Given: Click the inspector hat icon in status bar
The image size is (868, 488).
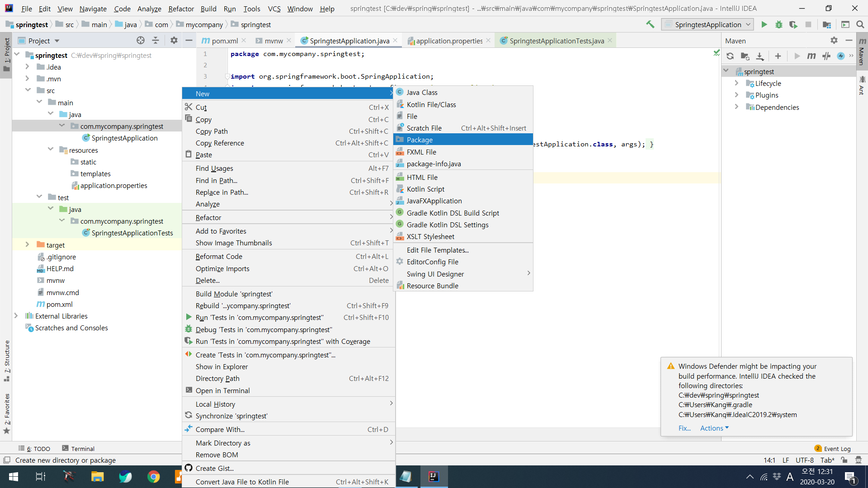Looking at the screenshot, I should 858,460.
